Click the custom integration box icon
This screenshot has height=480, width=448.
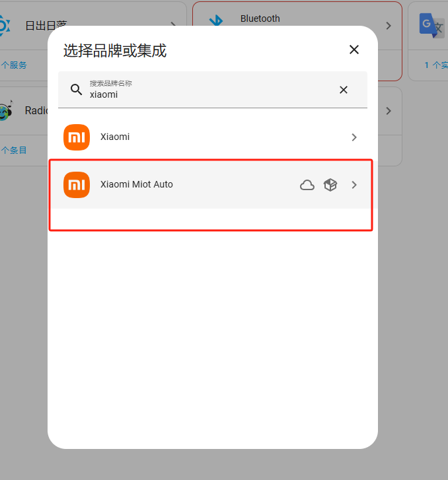[330, 185]
